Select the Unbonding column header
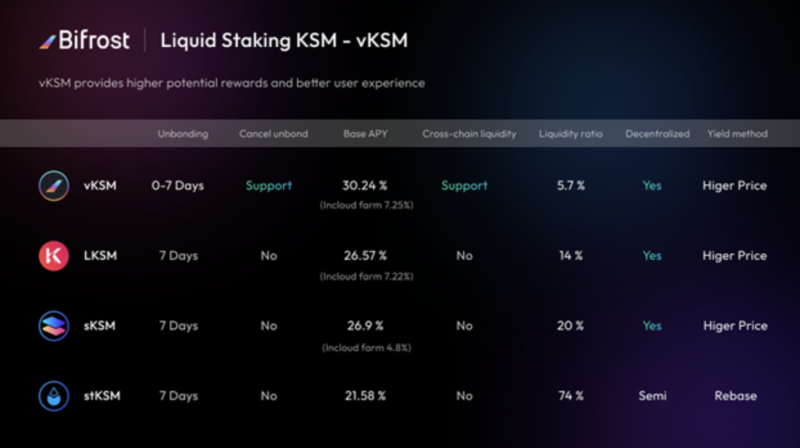Viewport: 800px width, 448px height. point(183,134)
